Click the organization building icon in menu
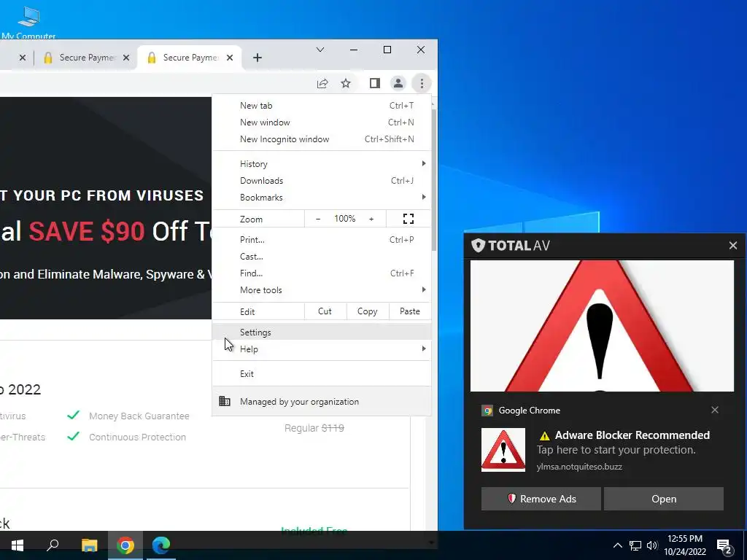Viewport: 747px width, 560px height. (x=225, y=401)
